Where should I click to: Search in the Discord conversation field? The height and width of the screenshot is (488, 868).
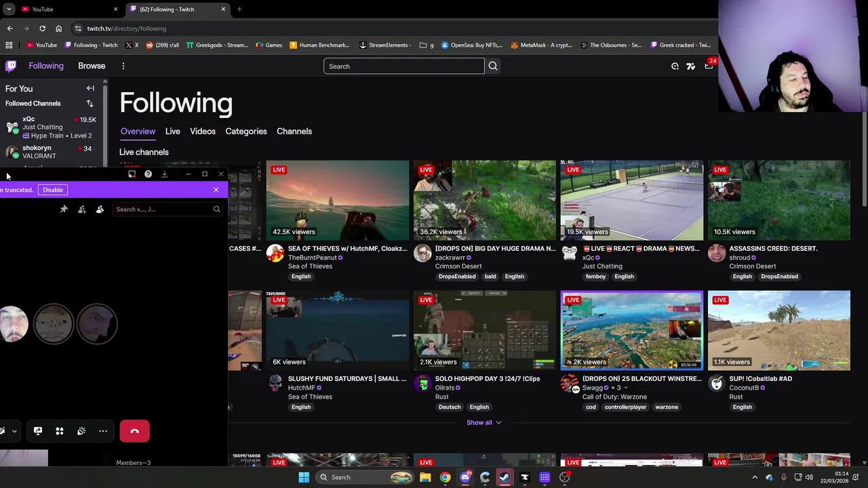pos(167,209)
